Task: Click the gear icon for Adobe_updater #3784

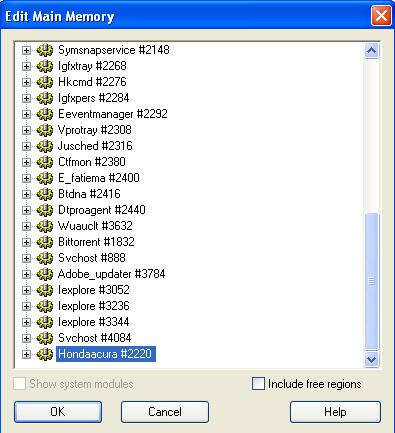Action: click(x=45, y=274)
